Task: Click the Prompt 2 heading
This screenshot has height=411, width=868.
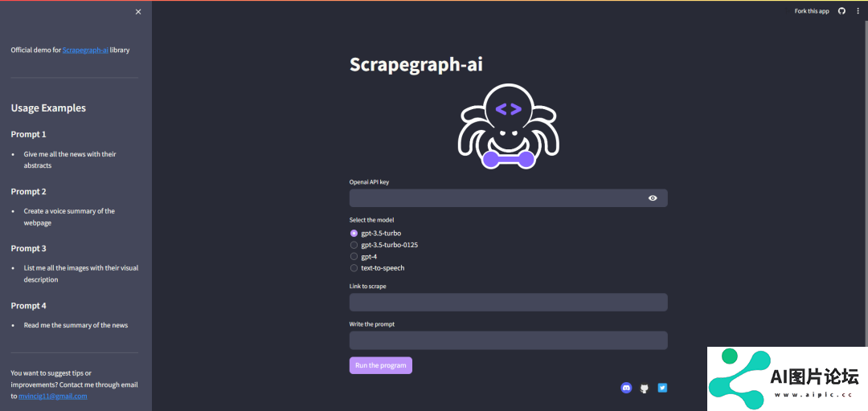Action: tap(28, 191)
